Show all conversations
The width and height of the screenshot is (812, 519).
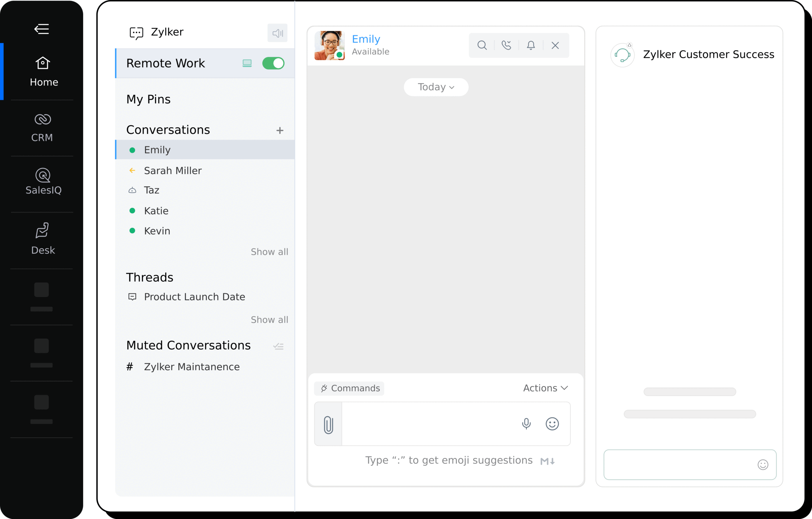[x=269, y=252]
